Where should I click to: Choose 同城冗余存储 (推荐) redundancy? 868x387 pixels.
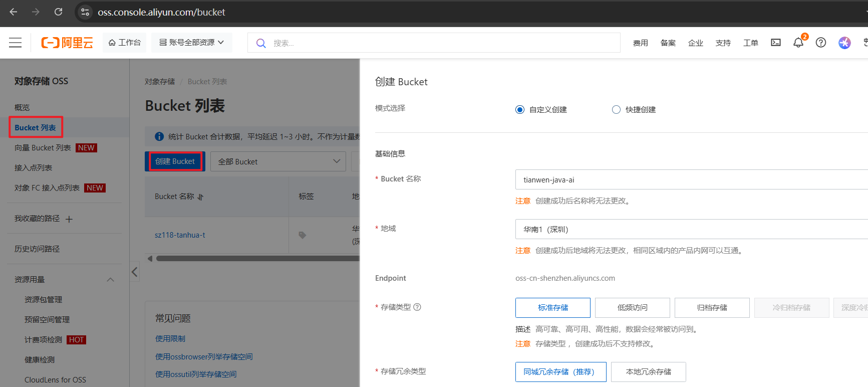pos(561,372)
